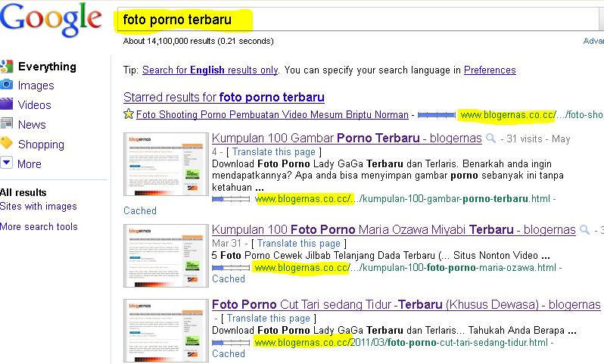This screenshot has height=364, width=604.
Task: Click preview magnifier beside Maria Ozawa result
Action: tap(585, 230)
